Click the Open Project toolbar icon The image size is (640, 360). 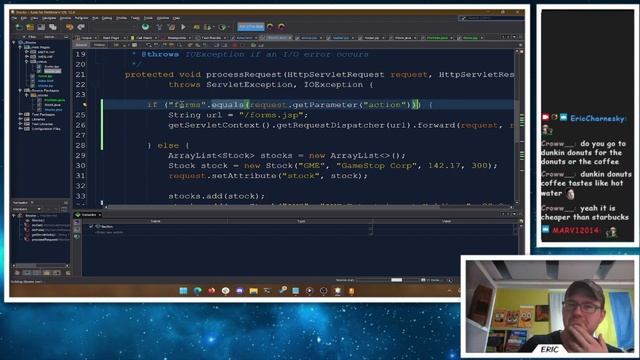click(x=41, y=27)
